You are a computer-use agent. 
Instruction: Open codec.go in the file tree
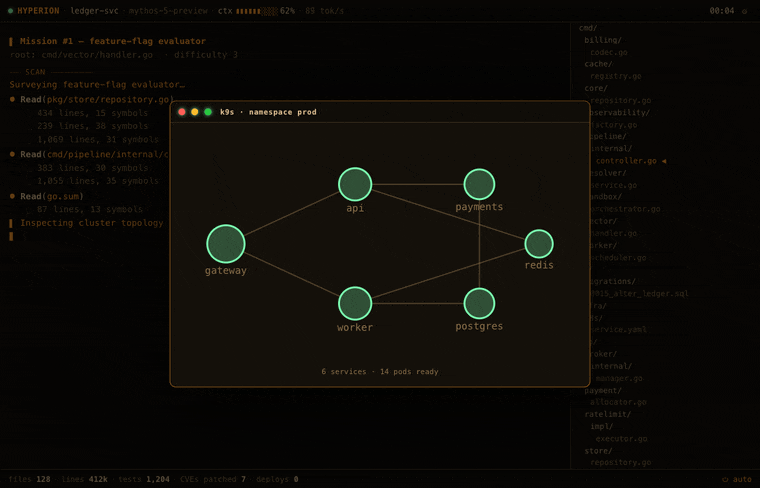click(x=609, y=52)
